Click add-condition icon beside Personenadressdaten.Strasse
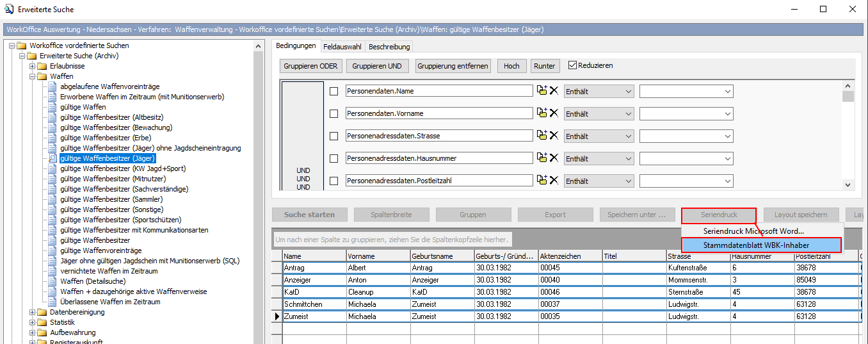Screen dimensions: 868x344 pos(542,136)
